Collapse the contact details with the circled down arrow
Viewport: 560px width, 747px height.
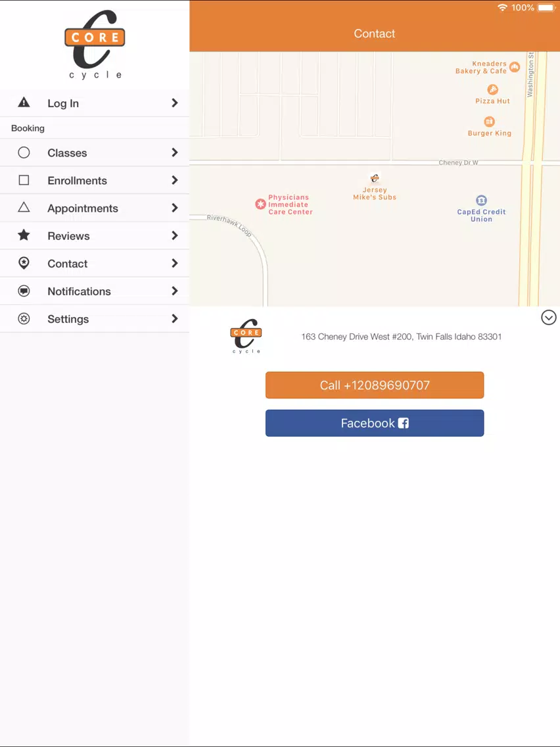549,318
